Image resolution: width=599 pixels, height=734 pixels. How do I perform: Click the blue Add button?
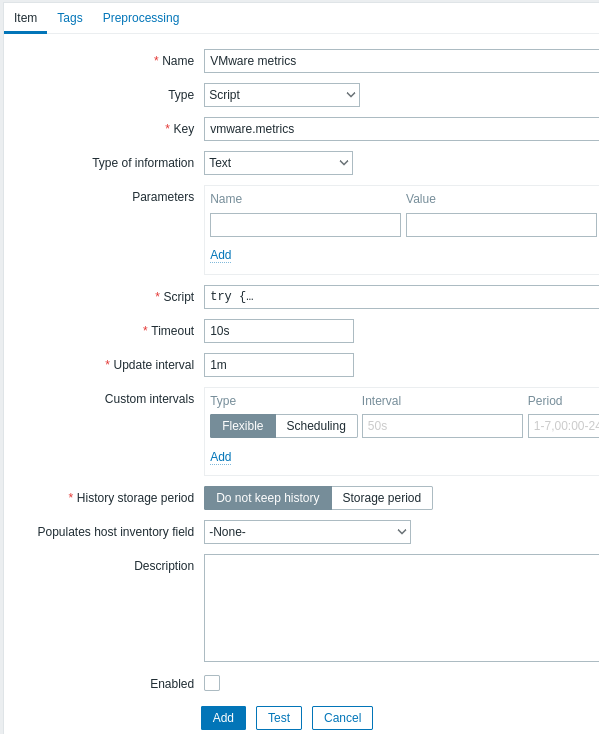pyautogui.click(x=223, y=718)
